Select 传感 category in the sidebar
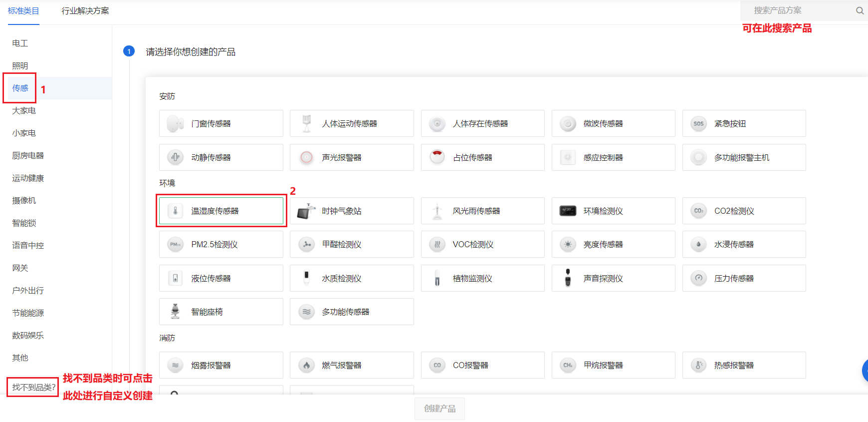Image resolution: width=868 pixels, height=422 pixels. [x=20, y=88]
